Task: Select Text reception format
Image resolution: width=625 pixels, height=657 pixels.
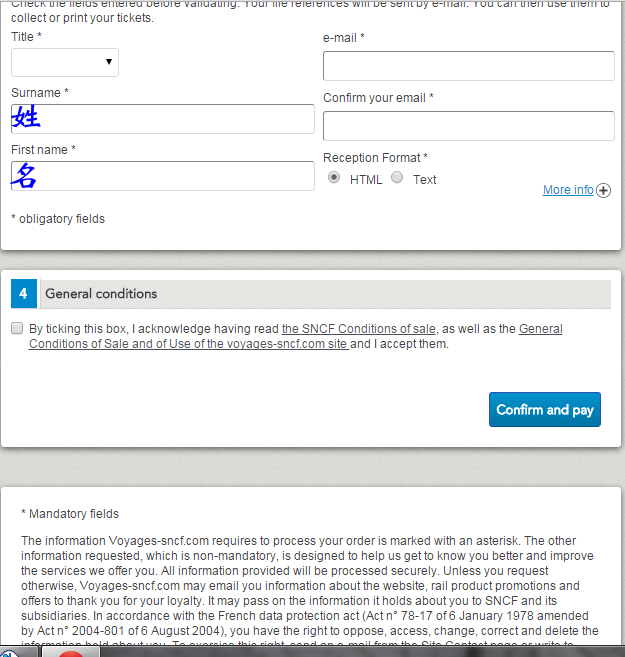Action: 397,178
